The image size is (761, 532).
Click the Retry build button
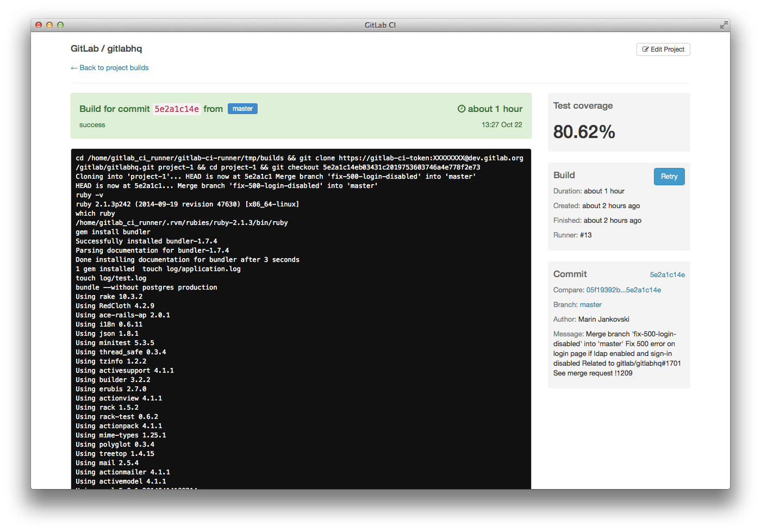click(x=669, y=177)
